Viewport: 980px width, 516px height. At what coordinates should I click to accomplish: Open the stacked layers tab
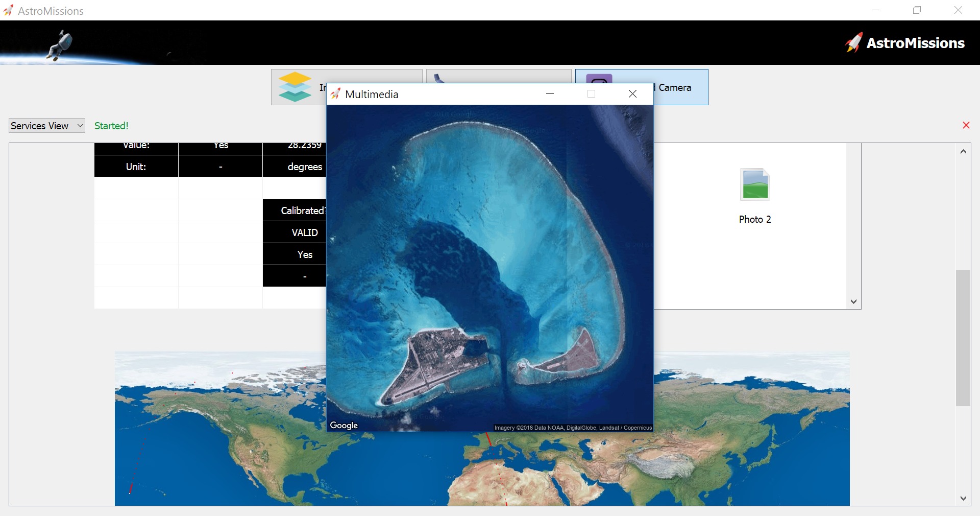[296, 87]
